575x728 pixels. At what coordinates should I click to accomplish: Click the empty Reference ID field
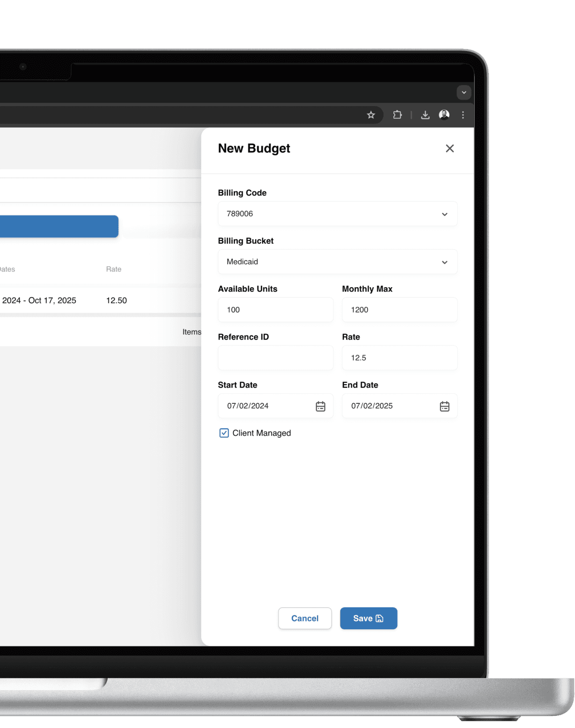pyautogui.click(x=275, y=357)
